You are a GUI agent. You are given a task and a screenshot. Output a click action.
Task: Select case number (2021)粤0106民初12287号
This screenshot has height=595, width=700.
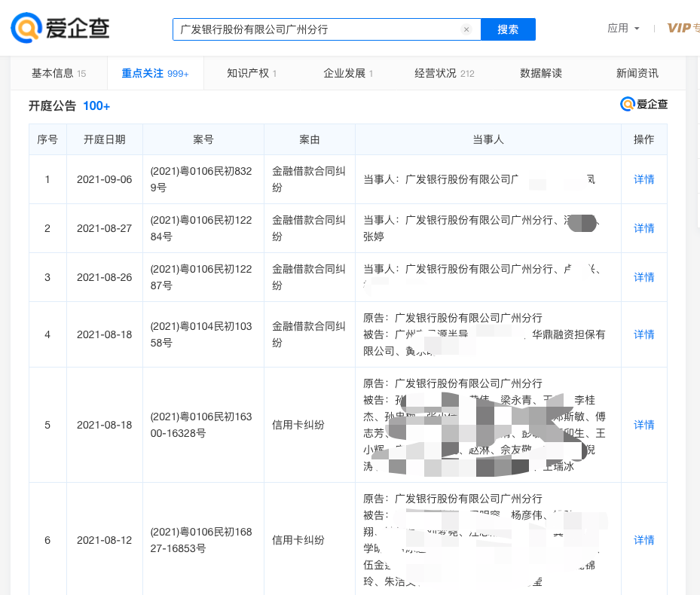201,278
